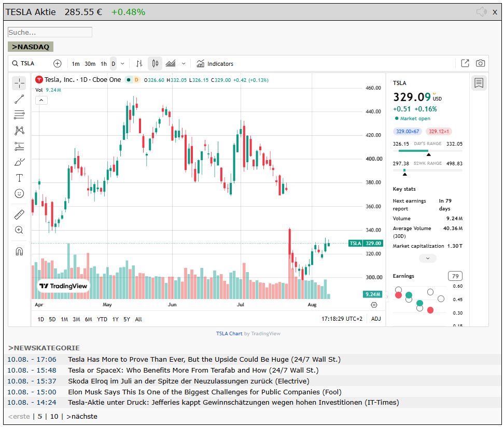
Task: Open the Fibonacci retracement tool
Action: coord(19,115)
